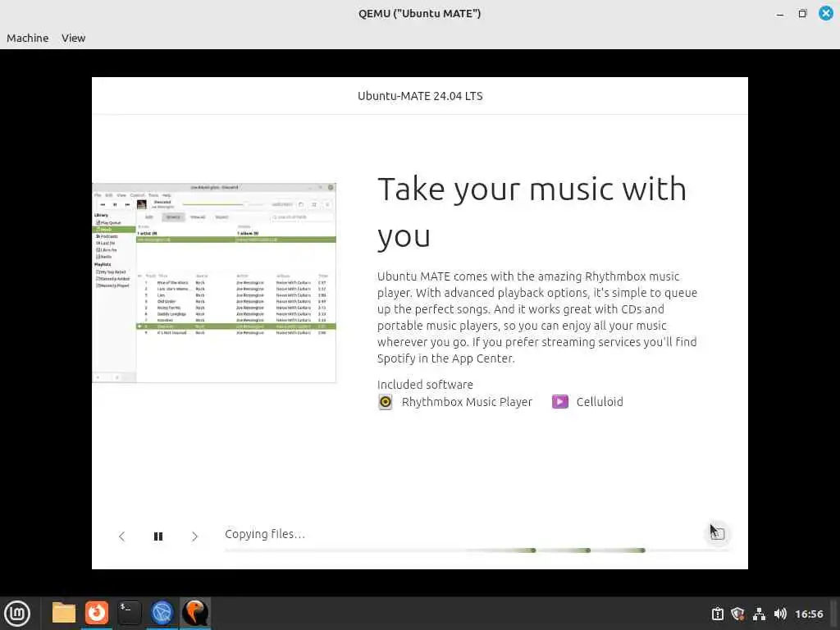This screenshot has height=630, width=840.
Task: Open the View menu
Action: [73, 38]
